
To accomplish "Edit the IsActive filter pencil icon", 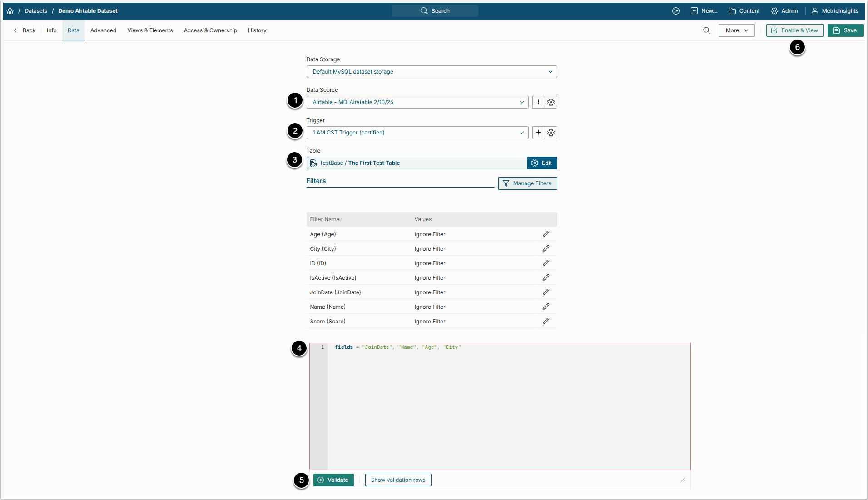I will coord(546,277).
